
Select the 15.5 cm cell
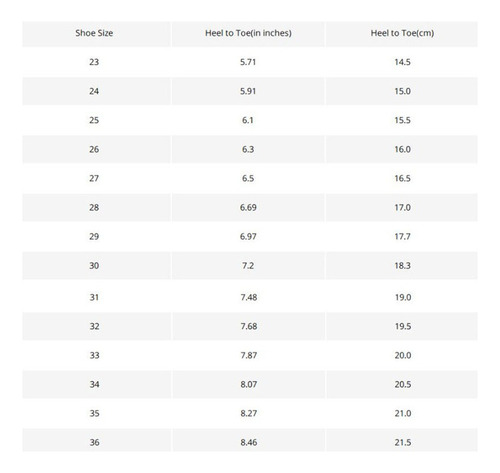[402, 120]
